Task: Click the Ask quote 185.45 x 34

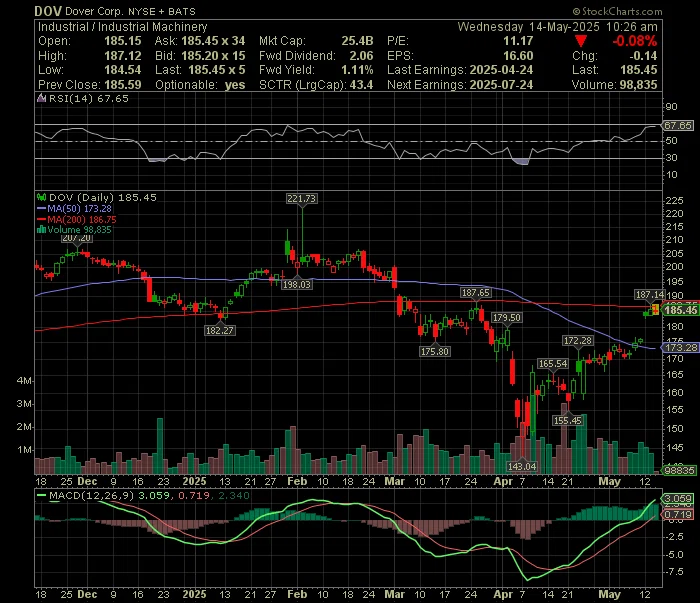Action: [213, 41]
